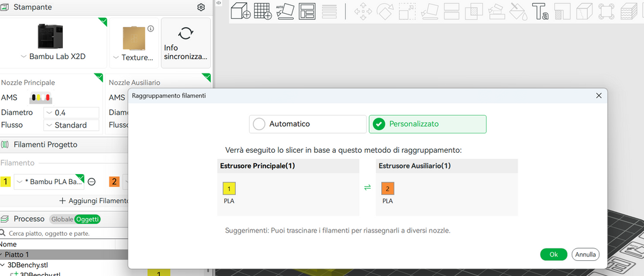644x276 pixels.
Task: Click the Arrange all objects icon
Action: 307,11
